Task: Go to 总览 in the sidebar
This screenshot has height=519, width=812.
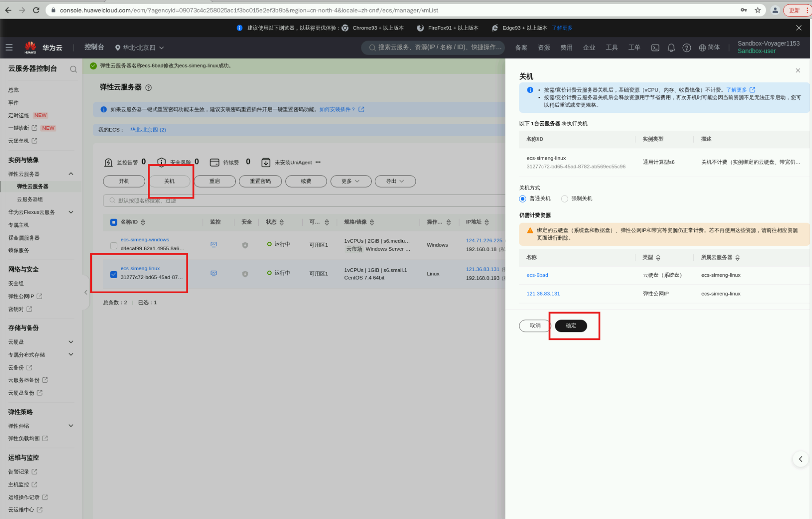Action: (x=13, y=90)
